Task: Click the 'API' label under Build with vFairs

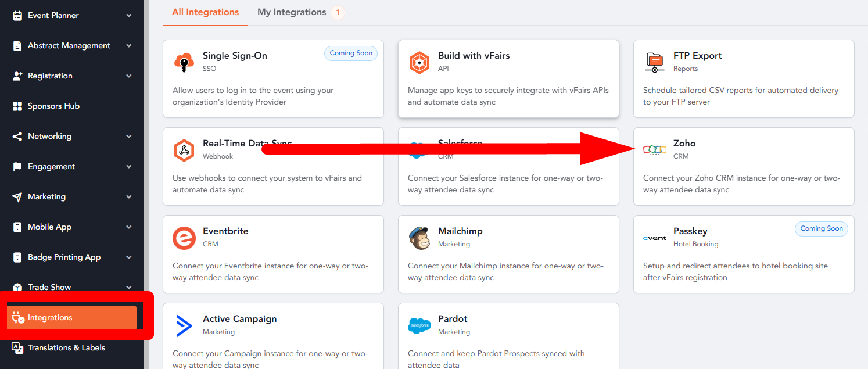Action: [443, 69]
